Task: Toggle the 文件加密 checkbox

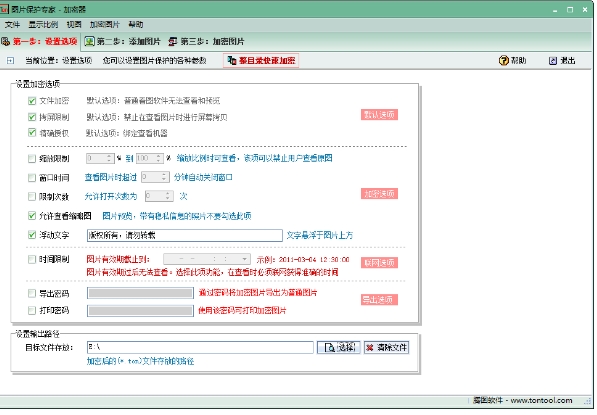Action: 32,101
